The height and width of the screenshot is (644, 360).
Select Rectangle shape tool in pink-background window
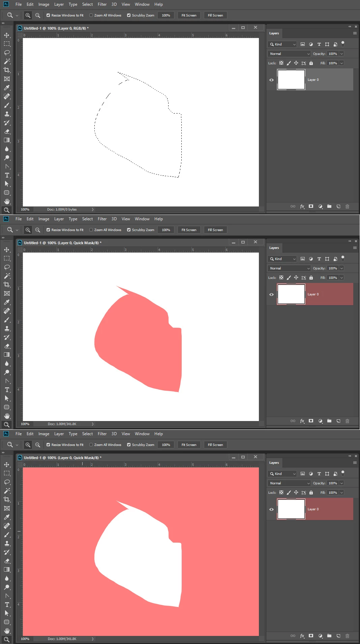point(7,622)
